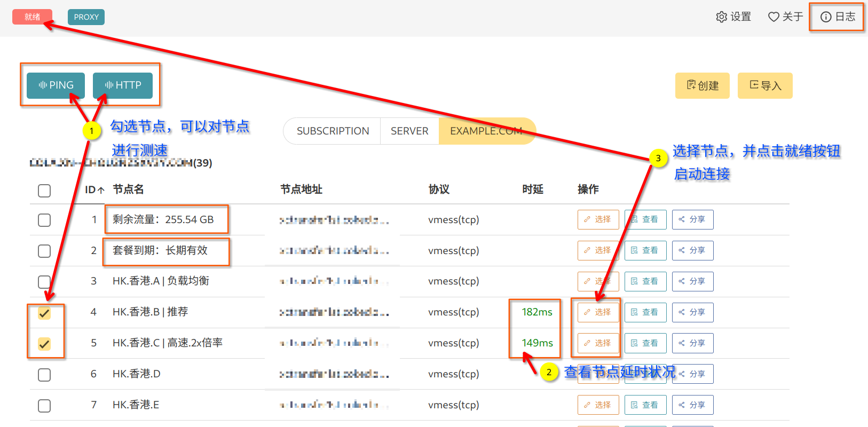868x427 pixels.
Task: Click node name HK.香港.C | 高速.2x倍率
Action: (168, 343)
